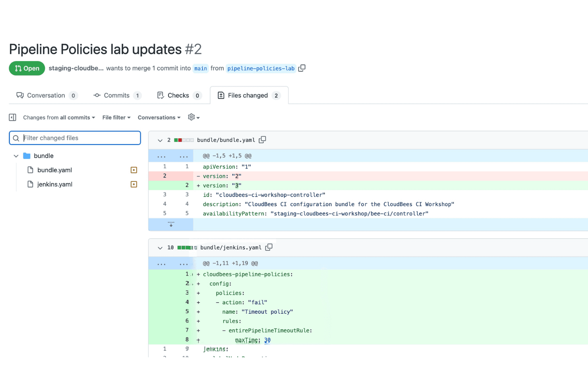The image size is (588, 392).
Task: Click the modified indicator for jenkins.yaml
Action: [x=134, y=184]
